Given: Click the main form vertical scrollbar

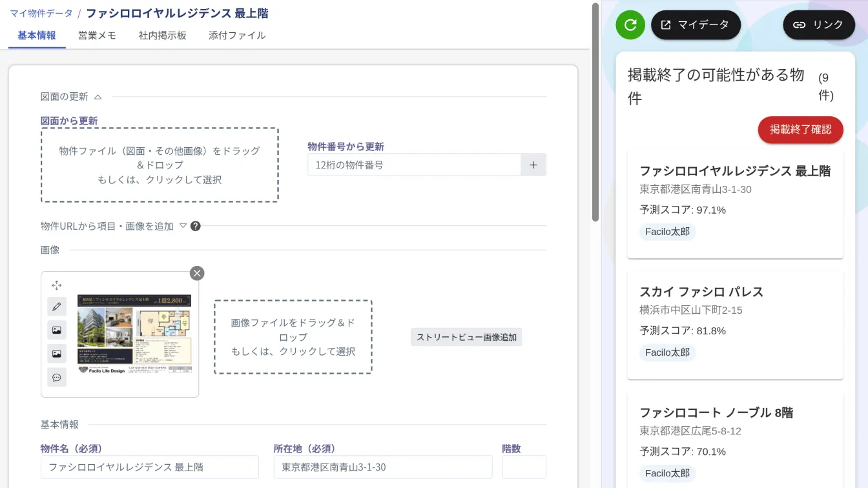Looking at the screenshot, I should pyautogui.click(x=595, y=112).
